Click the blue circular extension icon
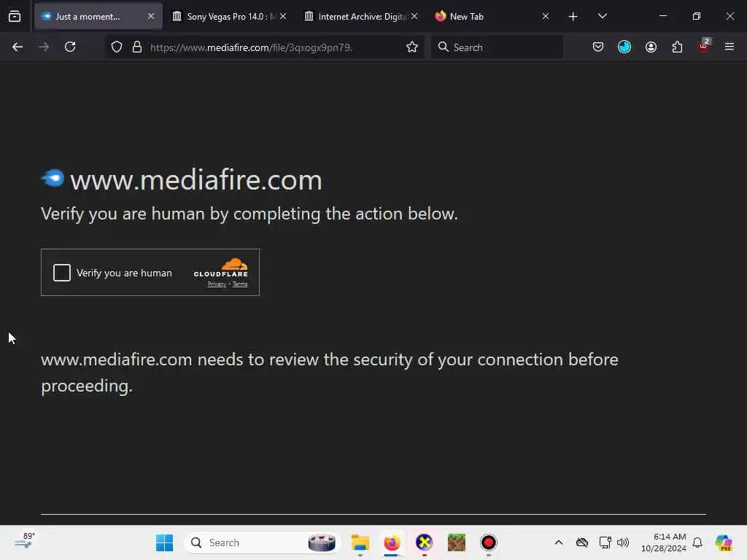Viewport: 747px width, 560px height. coord(624,47)
